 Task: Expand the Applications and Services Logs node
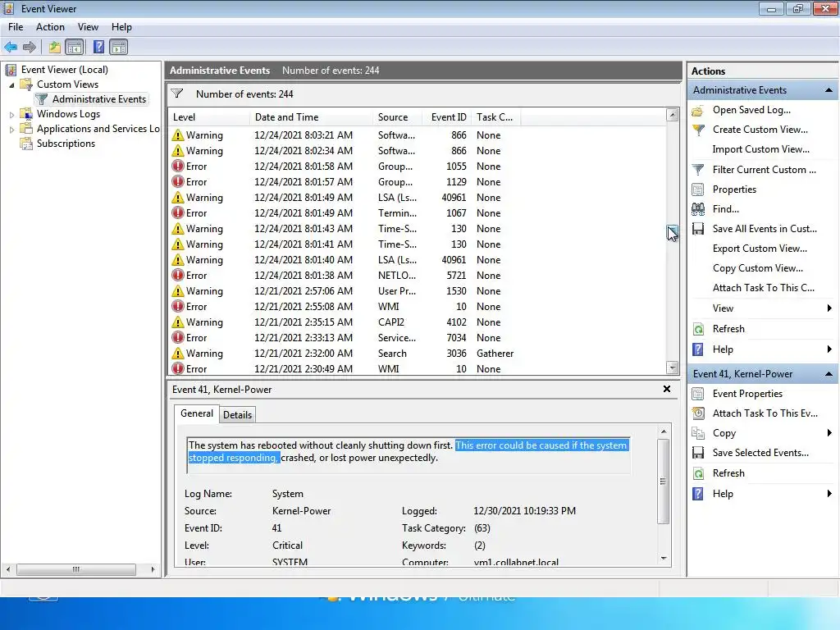click(11, 129)
